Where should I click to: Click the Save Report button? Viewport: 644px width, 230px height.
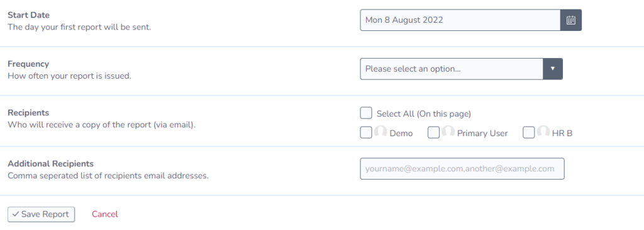click(41, 214)
